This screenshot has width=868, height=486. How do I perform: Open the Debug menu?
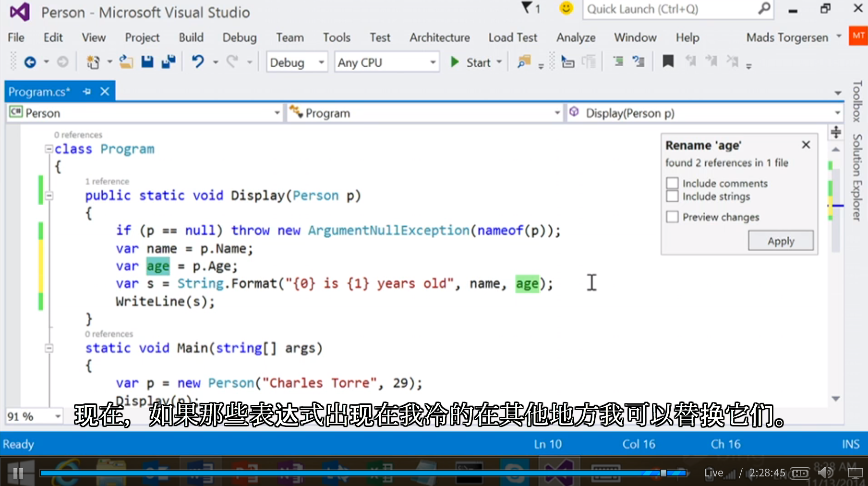240,37
